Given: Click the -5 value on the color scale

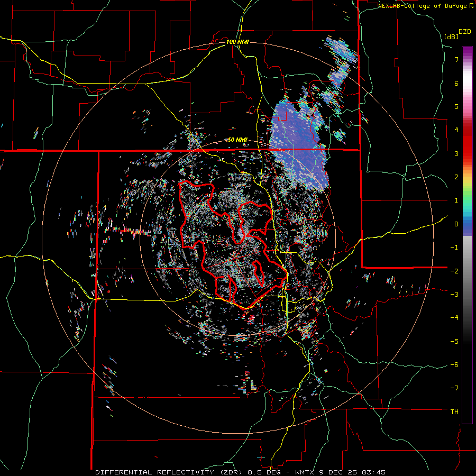Looking at the screenshot, I should 454,341.
